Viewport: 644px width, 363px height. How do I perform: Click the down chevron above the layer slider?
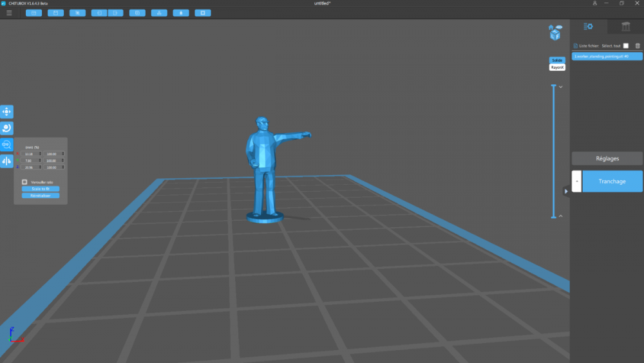coord(561,87)
